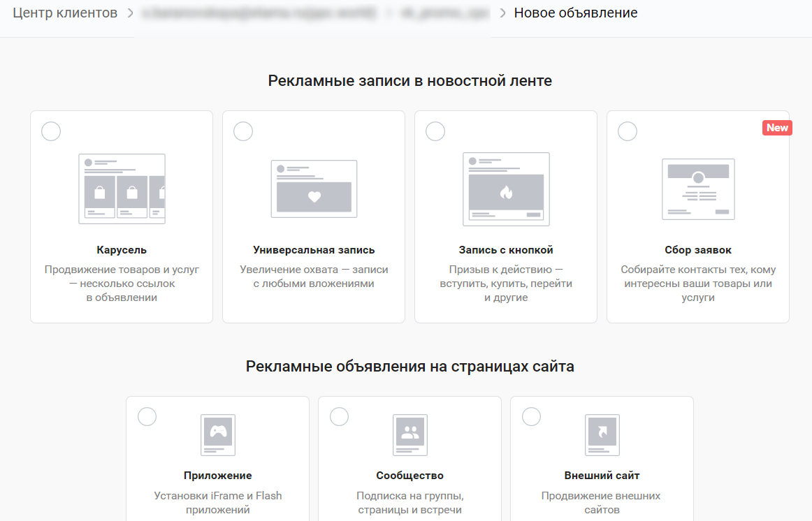
Task: Click the Сообщество people icon
Action: pos(410,434)
